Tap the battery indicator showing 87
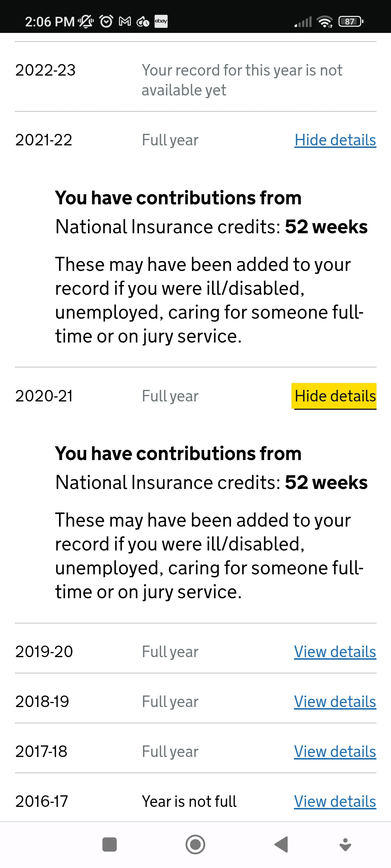This screenshot has width=391, height=868. [x=350, y=22]
